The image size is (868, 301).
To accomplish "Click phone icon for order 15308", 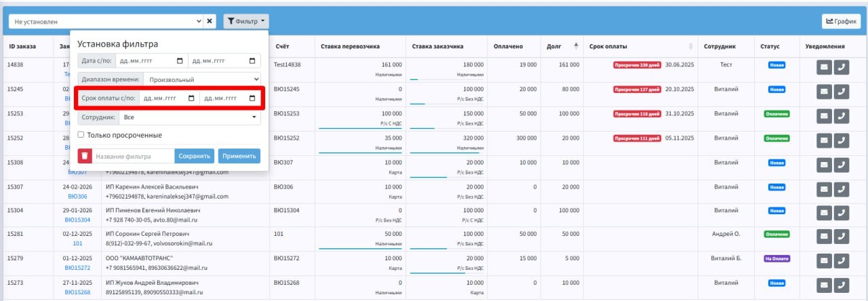I will coord(842,165).
